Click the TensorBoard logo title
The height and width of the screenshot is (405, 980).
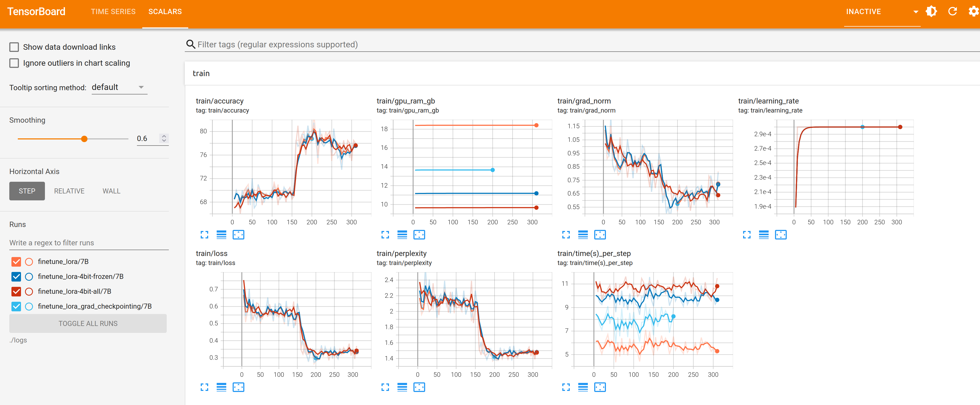(36, 12)
